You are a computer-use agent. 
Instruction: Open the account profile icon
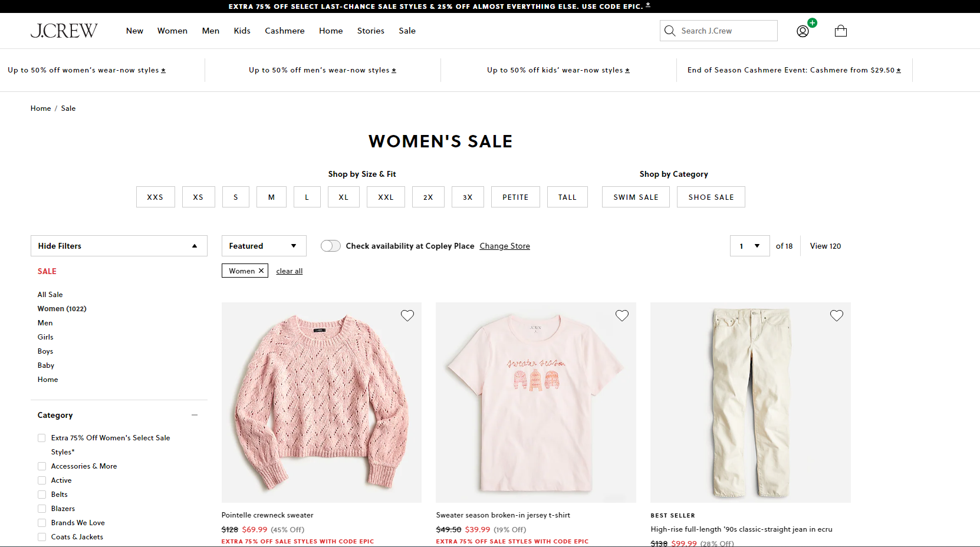803,31
